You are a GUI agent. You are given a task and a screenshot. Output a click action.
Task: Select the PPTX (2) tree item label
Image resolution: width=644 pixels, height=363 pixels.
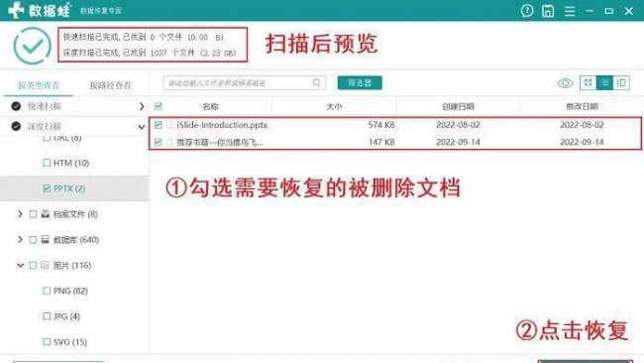point(69,188)
